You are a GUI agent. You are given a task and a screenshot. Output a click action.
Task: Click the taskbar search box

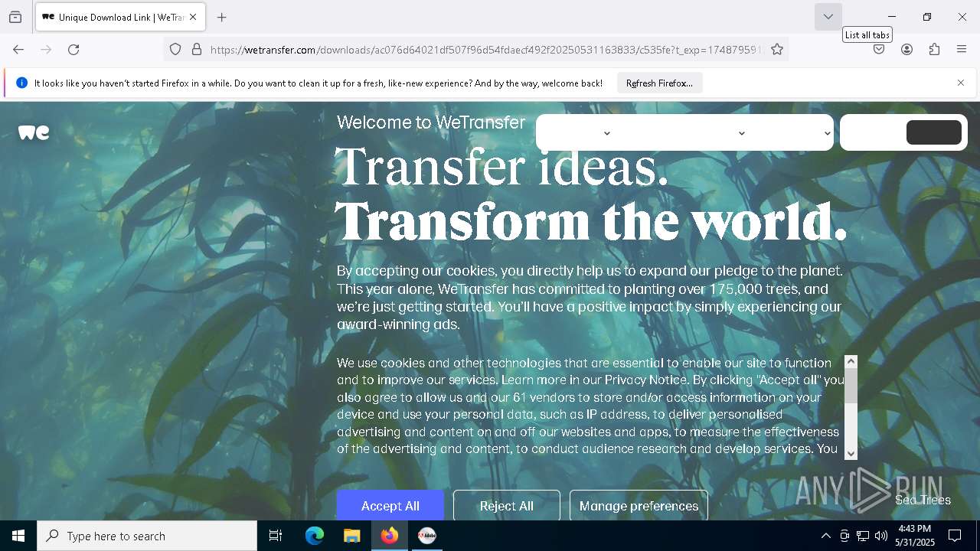147,536
